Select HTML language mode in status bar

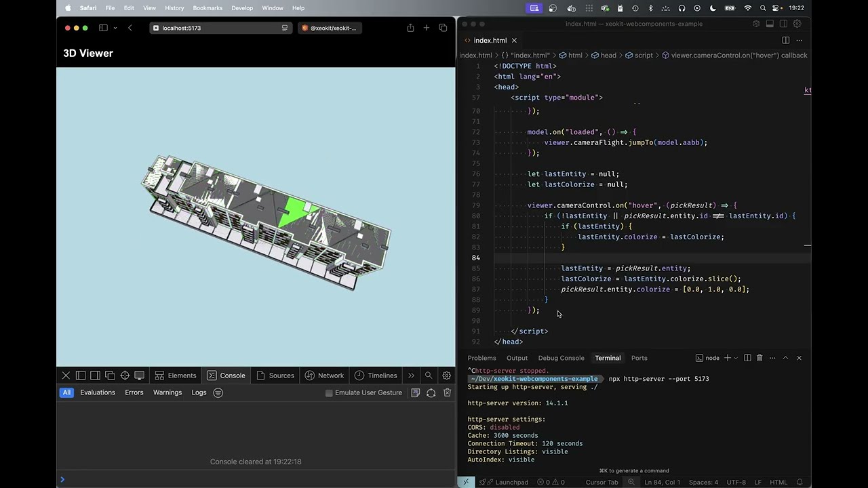coord(778,483)
